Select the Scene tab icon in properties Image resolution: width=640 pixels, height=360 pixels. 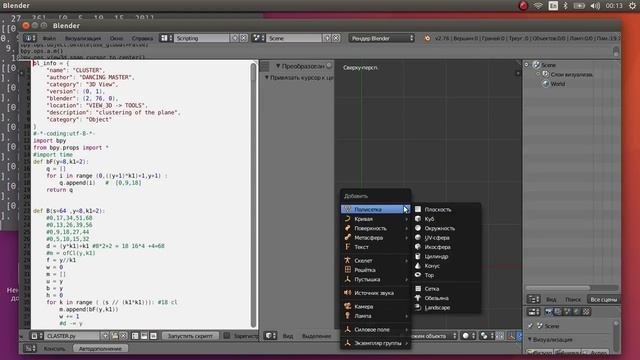click(567, 312)
